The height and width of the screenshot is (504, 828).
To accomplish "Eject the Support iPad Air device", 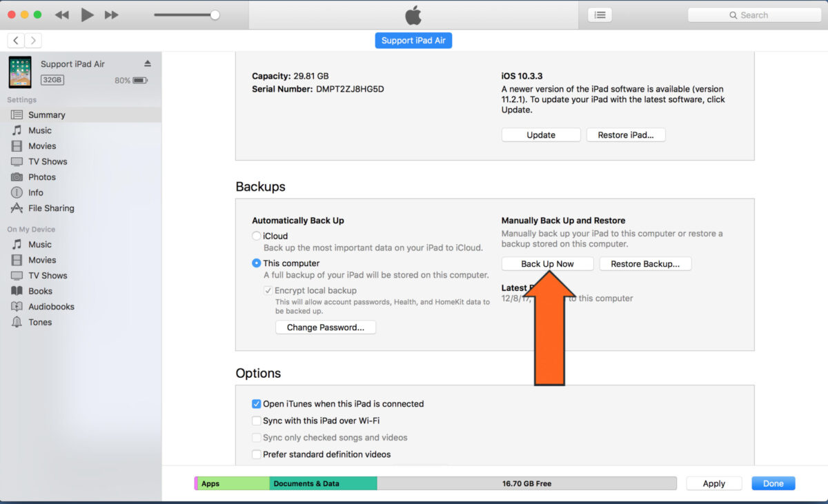I will tap(148, 63).
